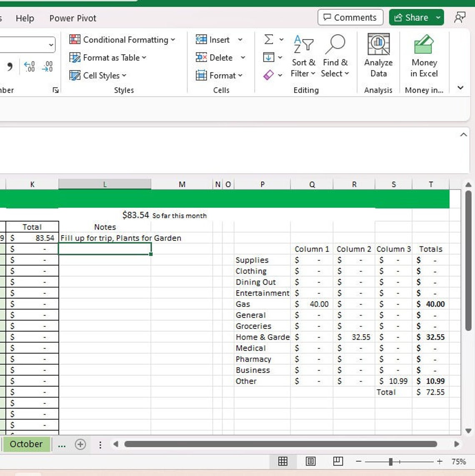
Task: Switch to the Power Pivot ribbon tab
Action: (72, 18)
